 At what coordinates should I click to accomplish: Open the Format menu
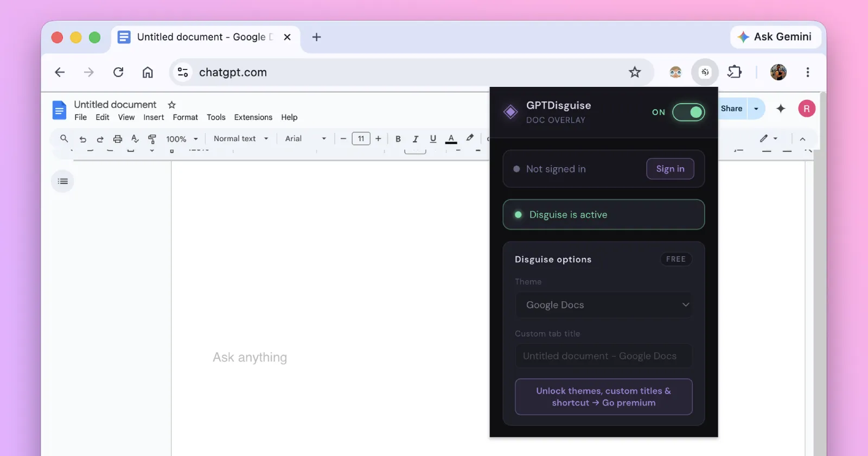[x=186, y=117]
